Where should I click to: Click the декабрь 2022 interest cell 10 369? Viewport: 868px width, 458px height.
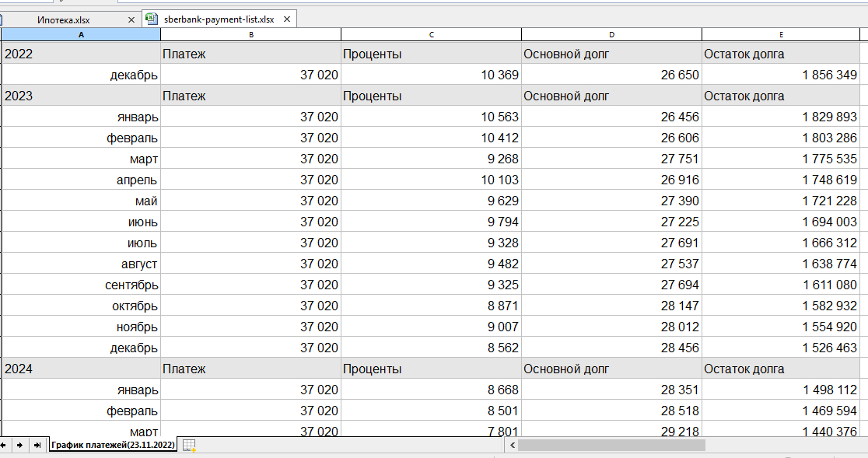click(431, 75)
